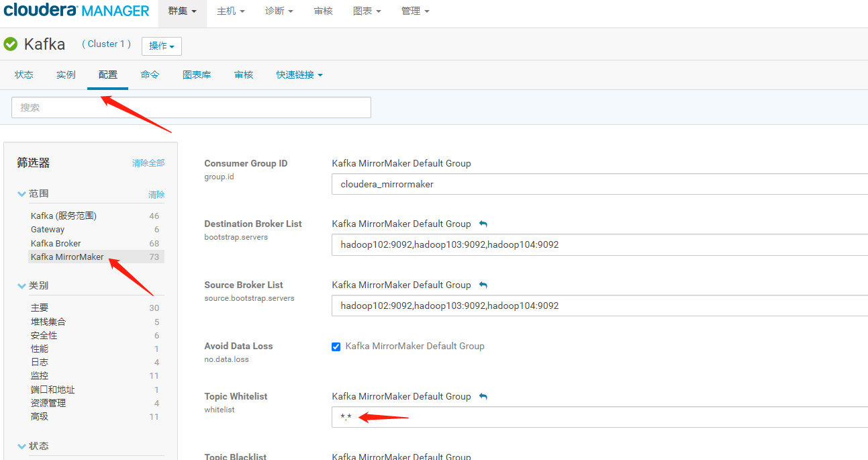Open the 图表 dropdown menu
Image resolution: width=868 pixels, height=460 pixels.
click(x=367, y=11)
